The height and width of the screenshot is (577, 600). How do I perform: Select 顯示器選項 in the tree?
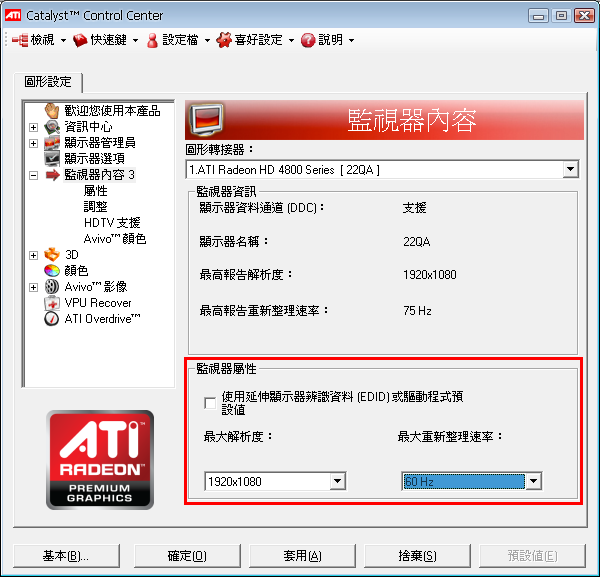94,158
